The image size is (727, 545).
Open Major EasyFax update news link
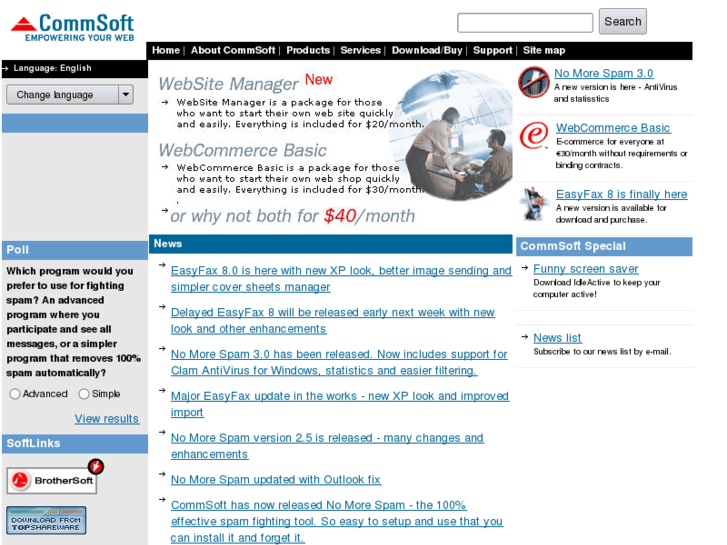(x=340, y=404)
